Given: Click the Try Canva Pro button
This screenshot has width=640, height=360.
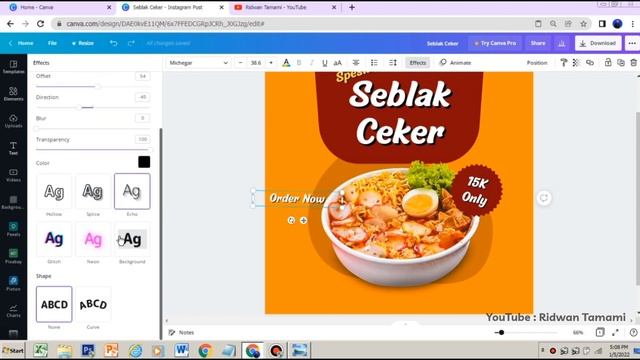Looking at the screenshot, I should pyautogui.click(x=495, y=43).
